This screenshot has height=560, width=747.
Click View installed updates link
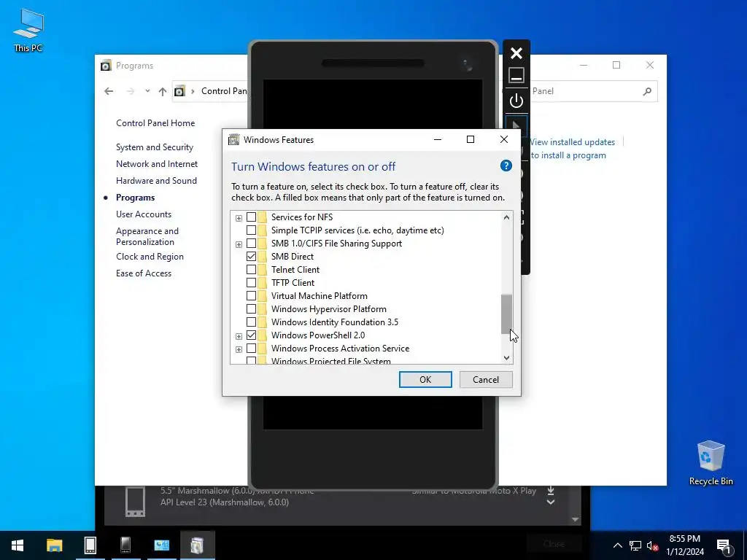click(x=572, y=142)
